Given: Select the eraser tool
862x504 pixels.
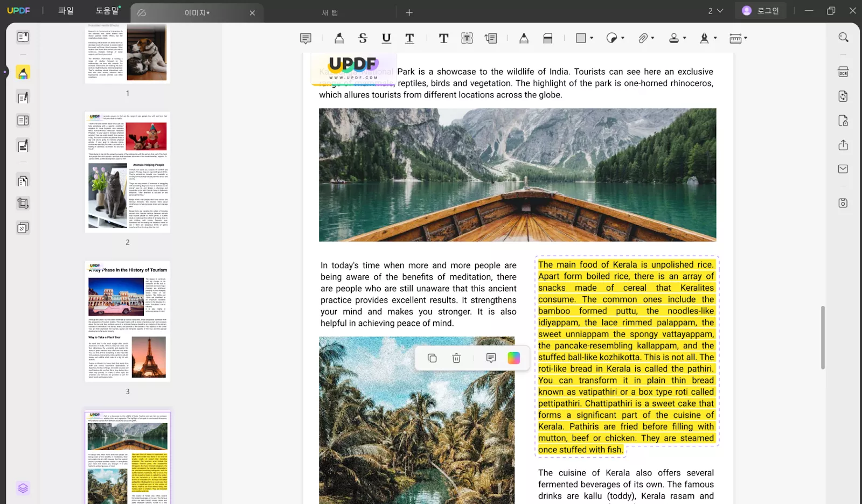Looking at the screenshot, I should coord(548,38).
